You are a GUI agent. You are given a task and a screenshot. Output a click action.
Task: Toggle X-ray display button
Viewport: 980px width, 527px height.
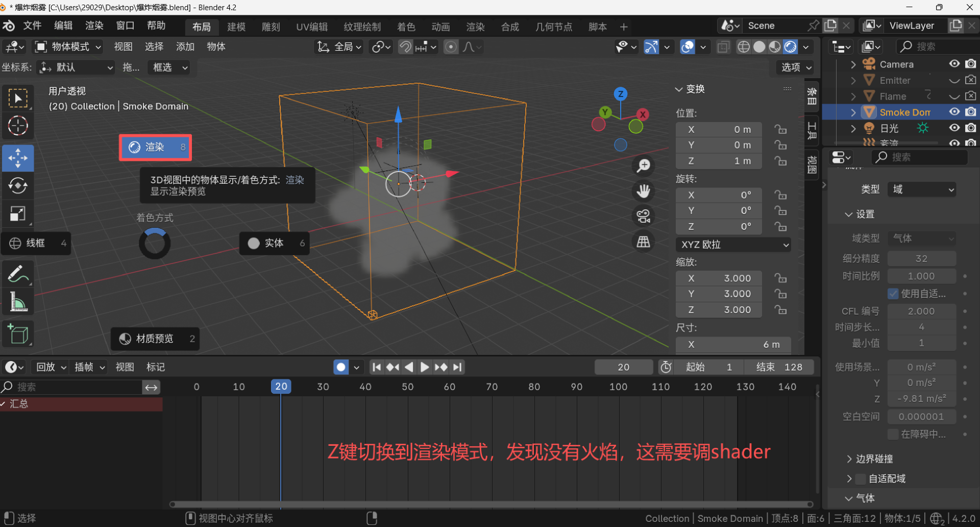[x=723, y=47]
